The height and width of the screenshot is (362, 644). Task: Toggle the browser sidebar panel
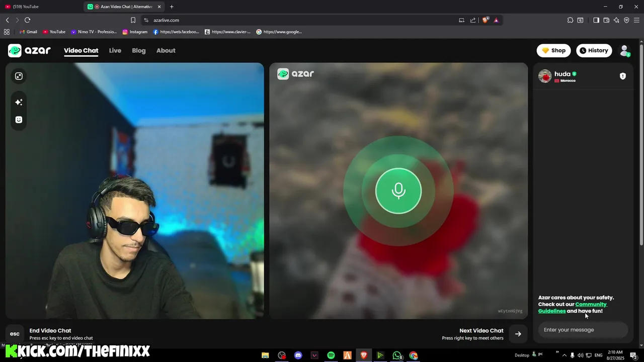(596, 20)
